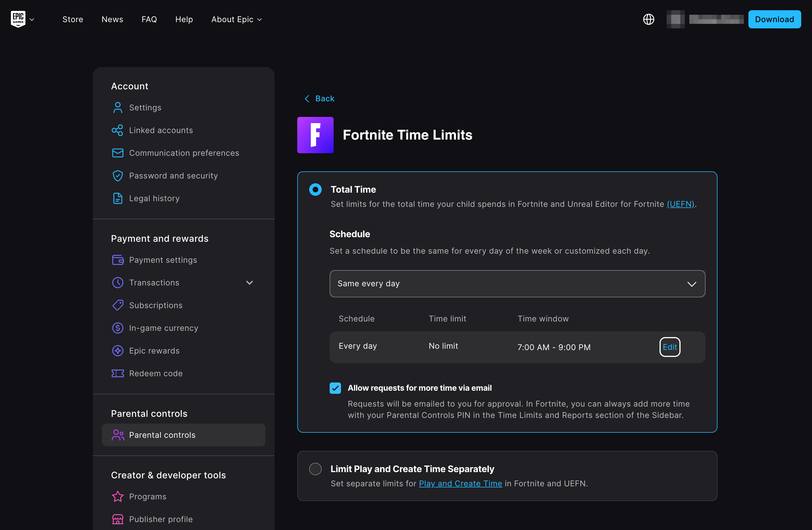The width and height of the screenshot is (812, 530).
Task: Open the dropdown arrow next to Epic logo
Action: coord(32,20)
